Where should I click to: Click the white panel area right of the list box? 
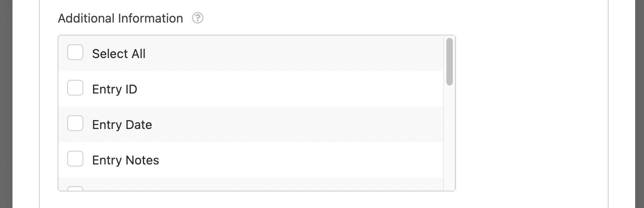pos(531,113)
